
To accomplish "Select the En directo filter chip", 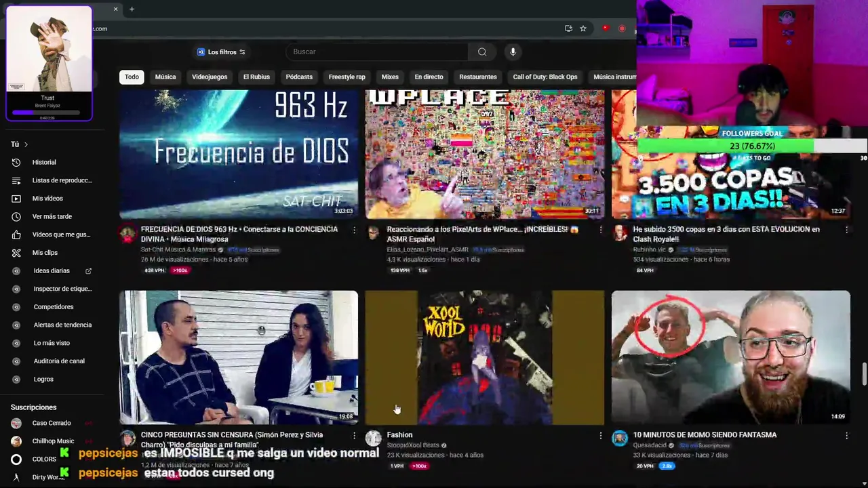I will [x=429, y=77].
